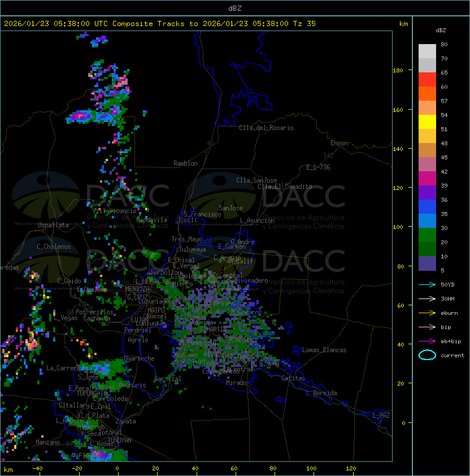Select the red 60-65 dBZ legend swatch

pos(427,80)
